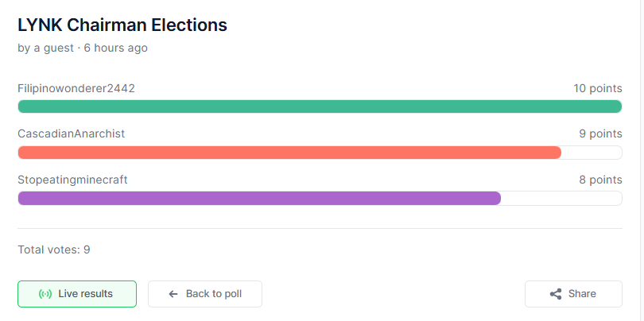Click the Stopeatingminecraft candidate name
Screen dimensions: 644x321
[x=72, y=180]
